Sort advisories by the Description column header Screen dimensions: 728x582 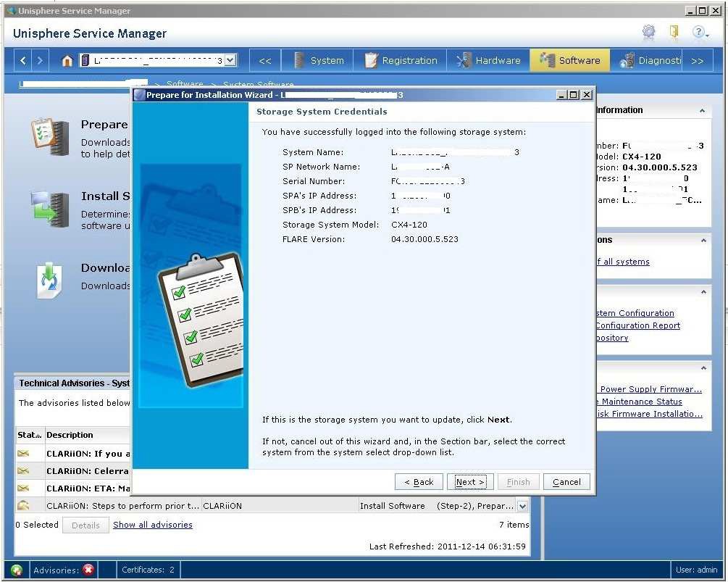(87, 435)
